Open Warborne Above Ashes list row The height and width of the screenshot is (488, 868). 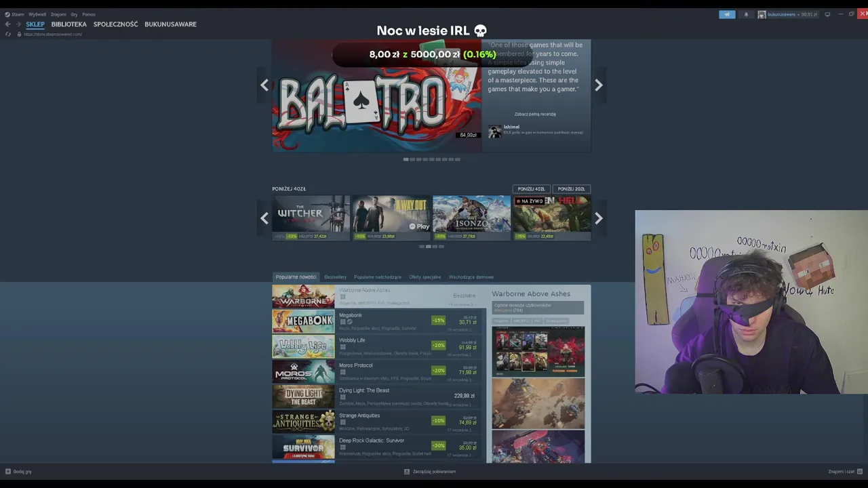[379, 296]
